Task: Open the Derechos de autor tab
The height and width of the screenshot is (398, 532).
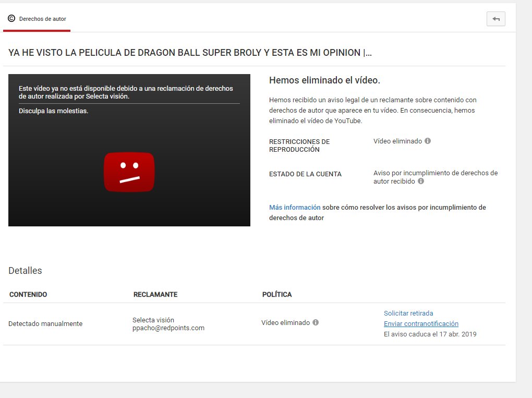Action: coord(37,19)
